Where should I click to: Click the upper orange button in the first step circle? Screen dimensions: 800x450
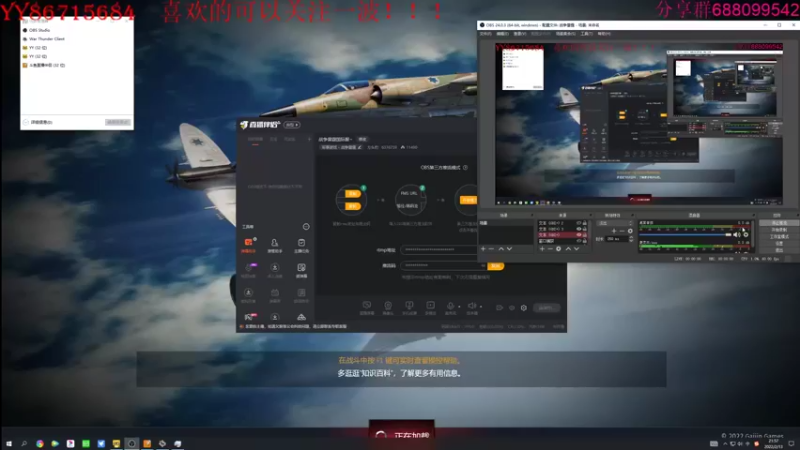coord(352,194)
